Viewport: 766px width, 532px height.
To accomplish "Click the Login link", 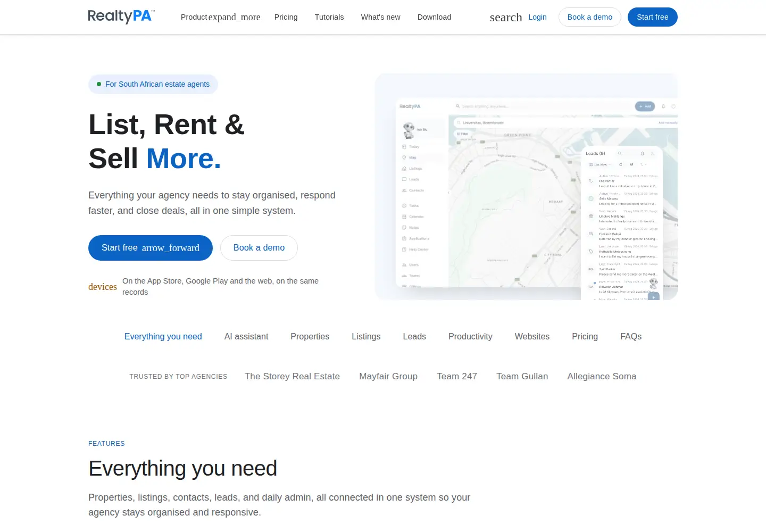I will pos(537,17).
